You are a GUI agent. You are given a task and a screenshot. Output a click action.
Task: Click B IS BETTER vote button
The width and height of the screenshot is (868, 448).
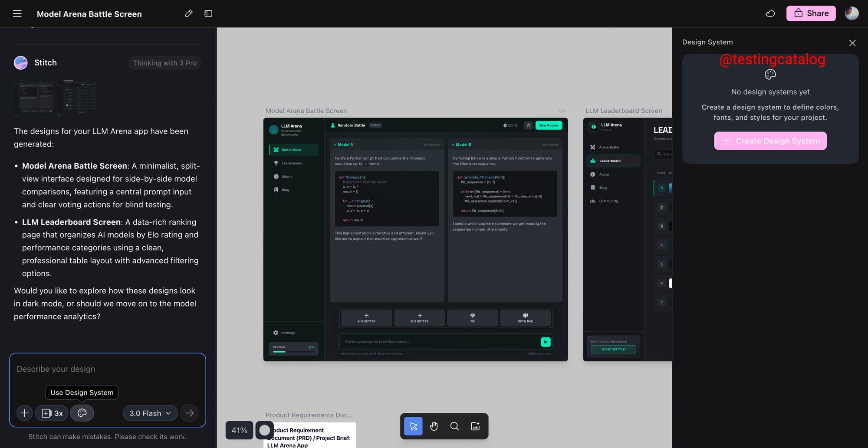point(419,318)
